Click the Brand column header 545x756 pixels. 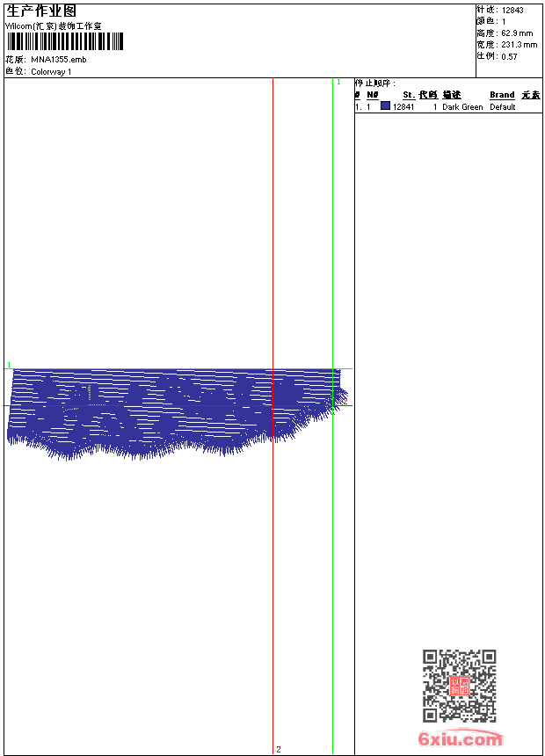click(x=502, y=95)
